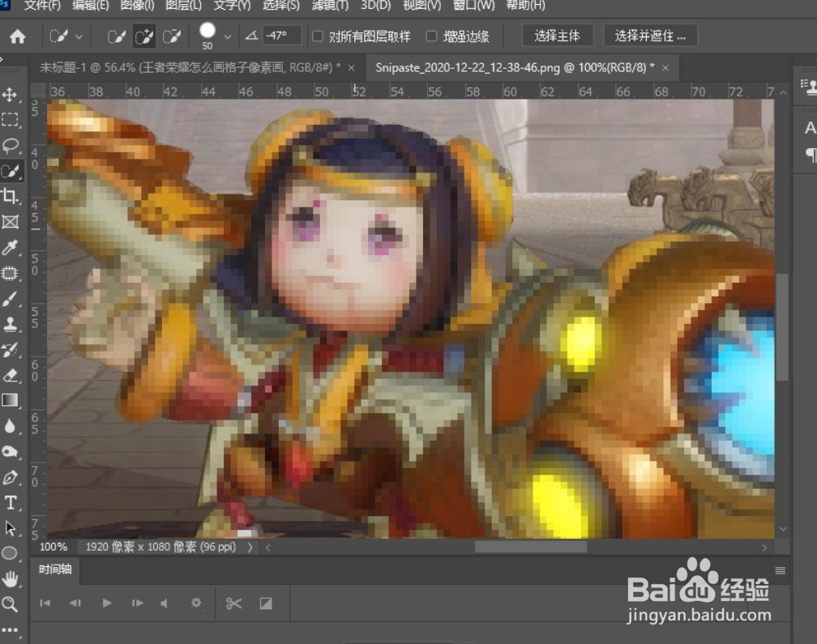817x644 pixels.
Task: Play the timeline
Action: [x=107, y=603]
